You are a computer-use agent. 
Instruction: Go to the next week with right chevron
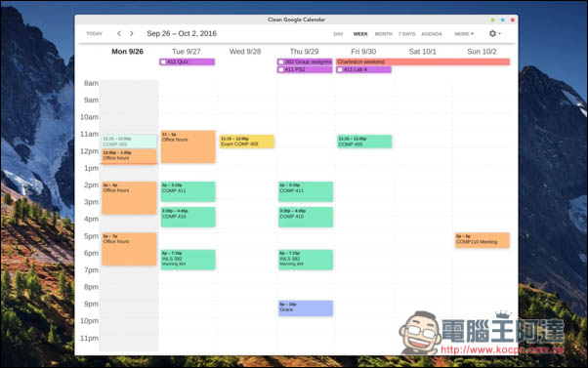[132, 33]
